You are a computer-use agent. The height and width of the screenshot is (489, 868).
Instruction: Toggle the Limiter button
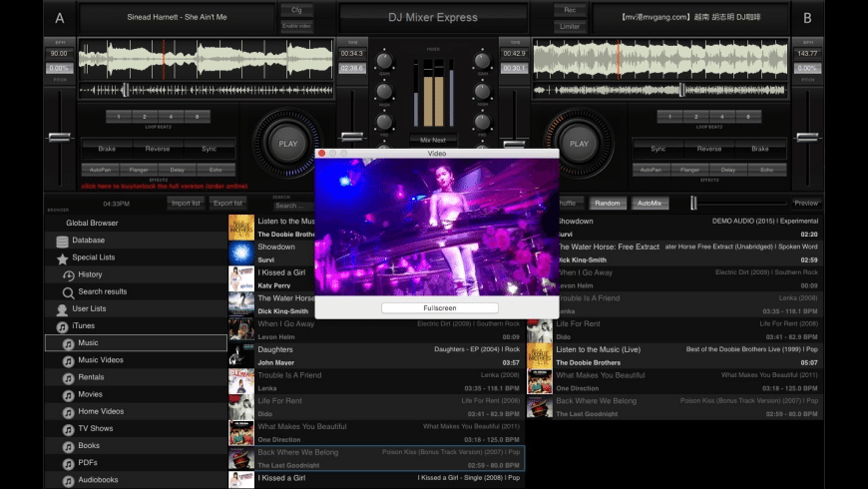pyautogui.click(x=570, y=24)
